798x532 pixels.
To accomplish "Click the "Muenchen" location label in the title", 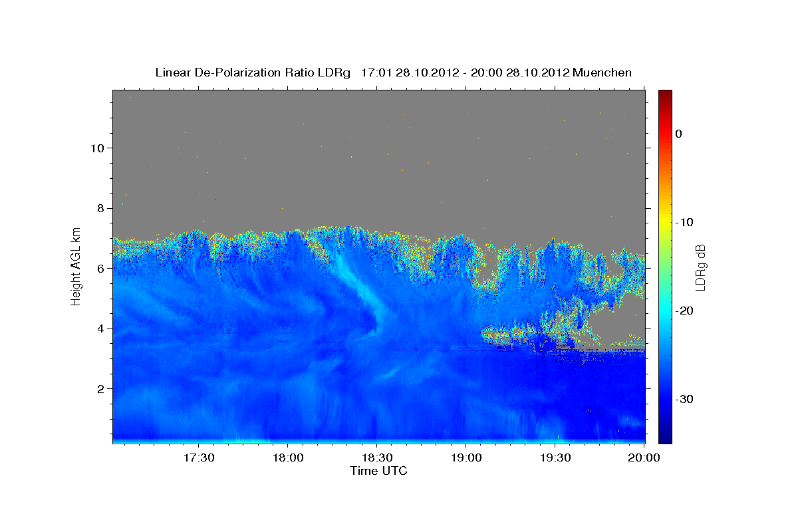I will pos(602,72).
